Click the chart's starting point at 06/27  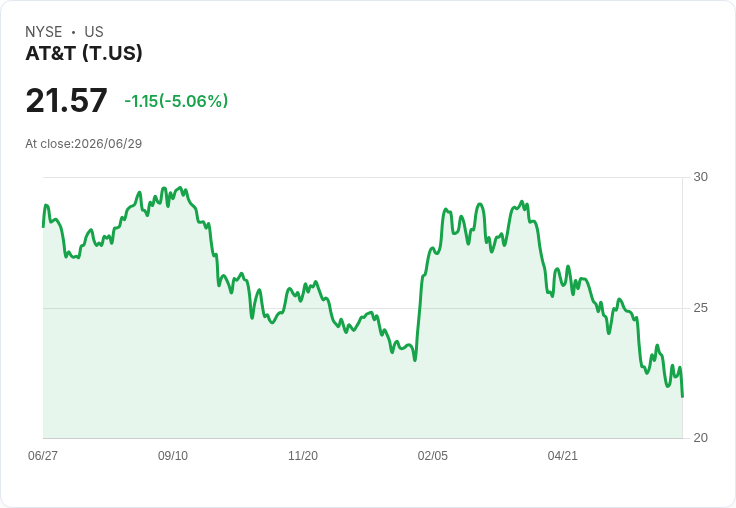coord(43,227)
